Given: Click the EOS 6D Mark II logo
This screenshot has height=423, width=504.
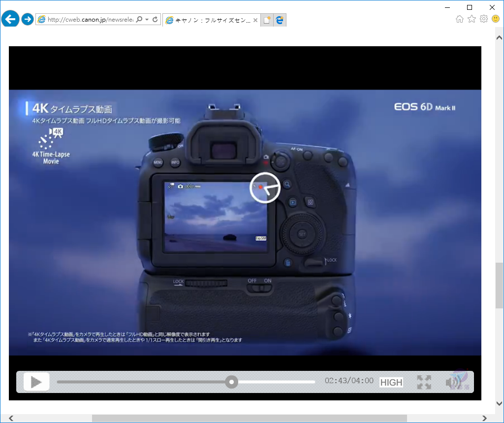Looking at the screenshot, I should [x=425, y=107].
